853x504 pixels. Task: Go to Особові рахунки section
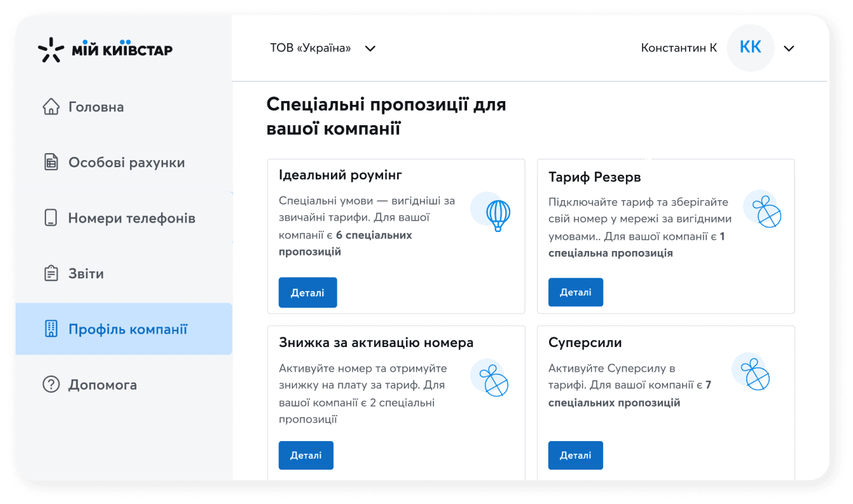[x=124, y=162]
